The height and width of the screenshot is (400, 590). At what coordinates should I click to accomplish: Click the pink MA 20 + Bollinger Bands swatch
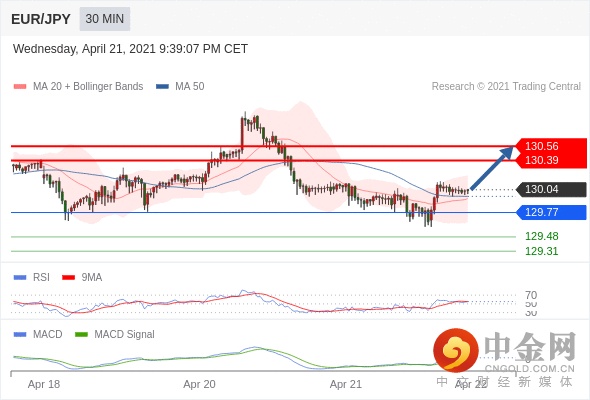click(x=20, y=87)
